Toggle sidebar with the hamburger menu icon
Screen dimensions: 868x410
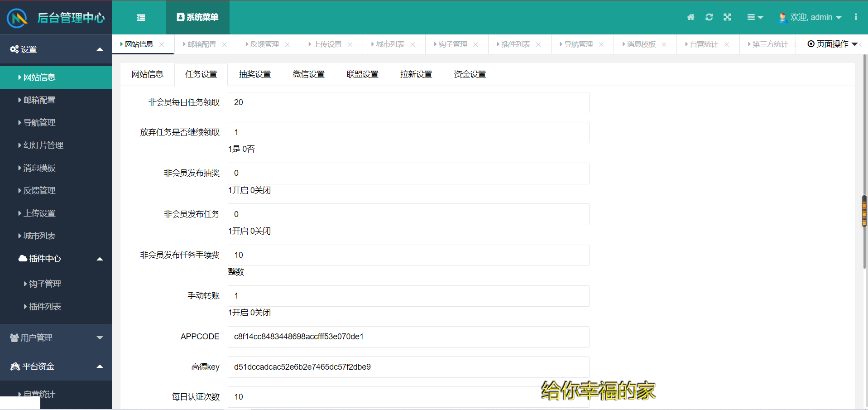(x=141, y=18)
